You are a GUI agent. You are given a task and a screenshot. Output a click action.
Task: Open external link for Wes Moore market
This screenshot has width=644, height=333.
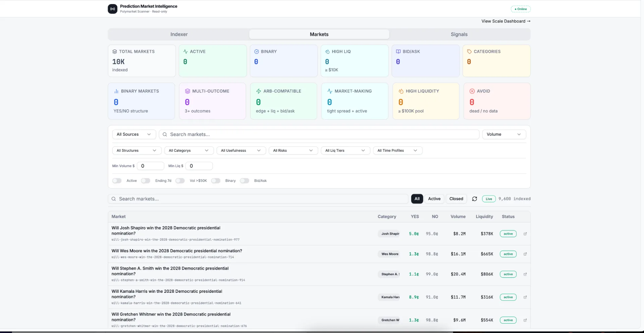525,254
